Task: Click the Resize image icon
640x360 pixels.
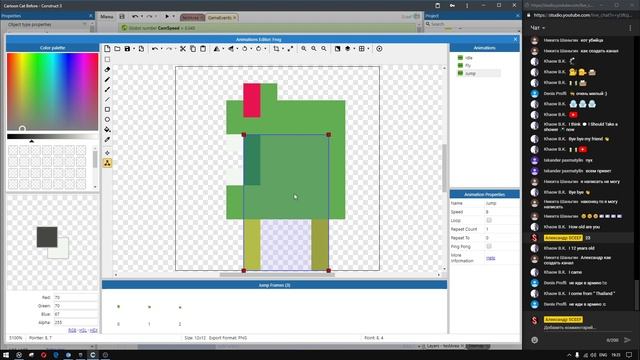Action: tap(290, 49)
